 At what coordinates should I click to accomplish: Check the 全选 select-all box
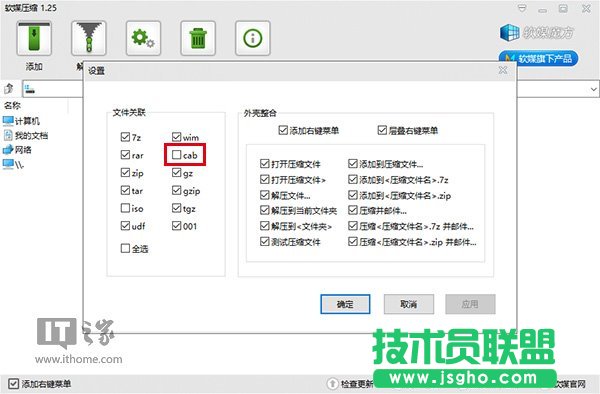pyautogui.click(x=125, y=248)
